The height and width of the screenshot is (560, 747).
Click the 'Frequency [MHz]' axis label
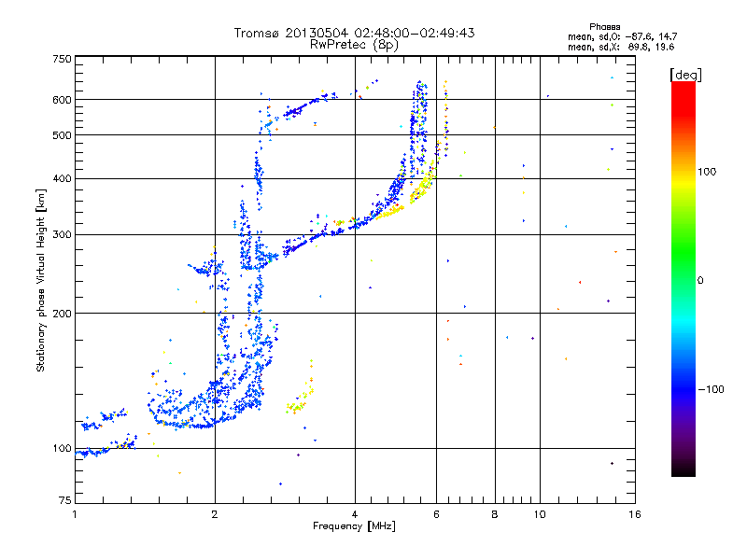354,526
